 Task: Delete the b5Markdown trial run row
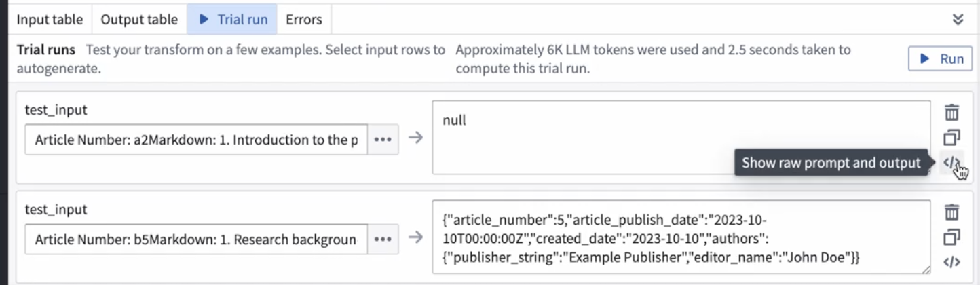click(951, 212)
